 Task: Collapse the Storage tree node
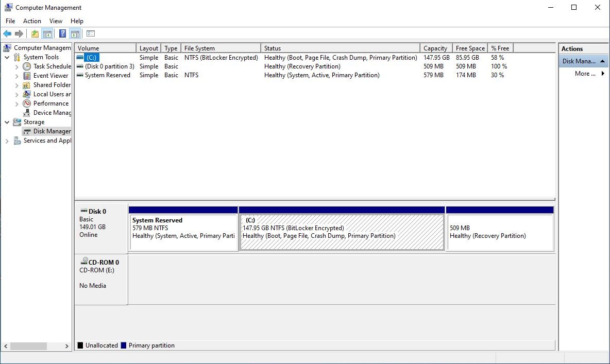7,122
